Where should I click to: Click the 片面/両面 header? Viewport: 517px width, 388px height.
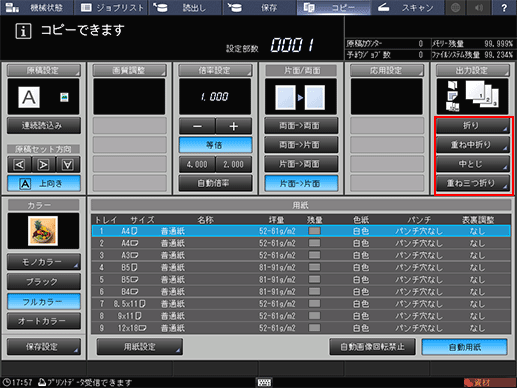coord(301,70)
